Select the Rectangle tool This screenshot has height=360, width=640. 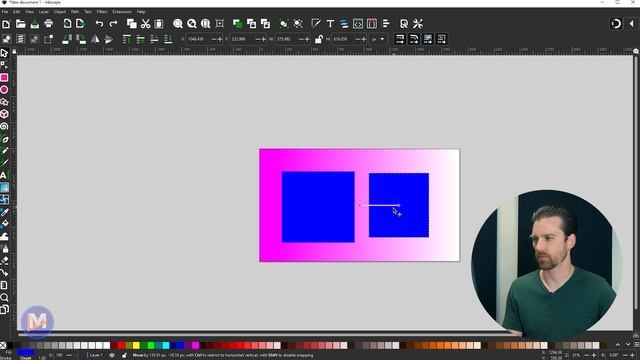tap(4, 78)
